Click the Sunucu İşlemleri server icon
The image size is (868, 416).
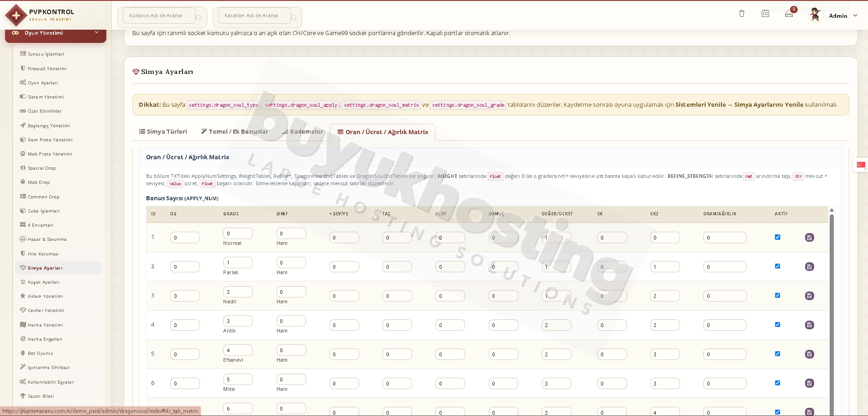[23, 54]
